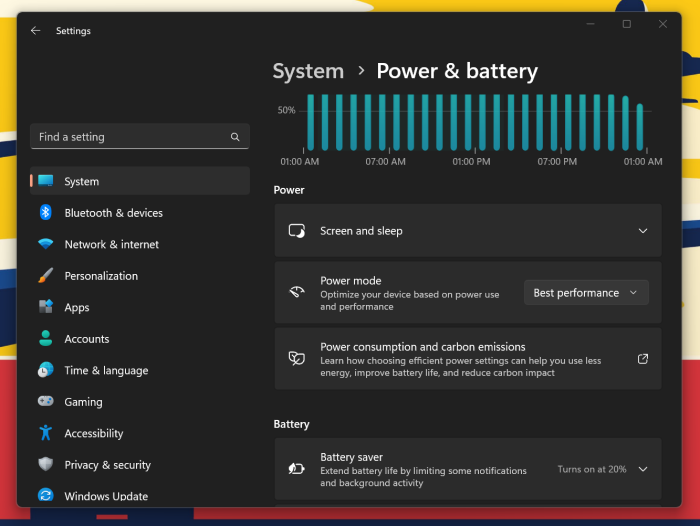Image resolution: width=700 pixels, height=526 pixels.
Task: Click the Accessibility figure icon
Action: tap(46, 433)
